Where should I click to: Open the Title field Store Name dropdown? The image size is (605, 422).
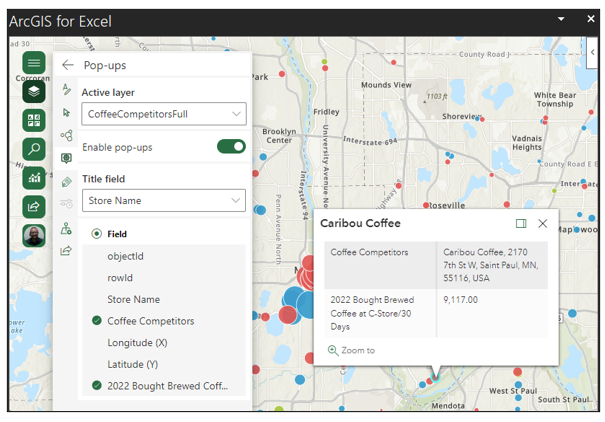[164, 200]
